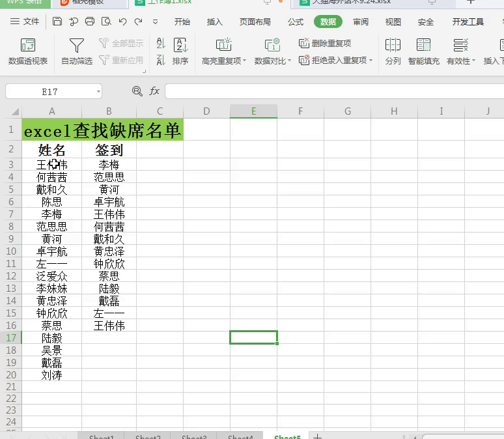The width and height of the screenshot is (504, 439).
Task: Click the redo arrow icon
Action: click(x=139, y=21)
